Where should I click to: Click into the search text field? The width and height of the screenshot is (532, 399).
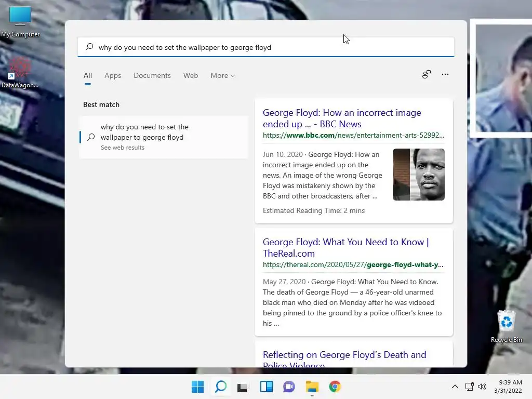pyautogui.click(x=266, y=47)
